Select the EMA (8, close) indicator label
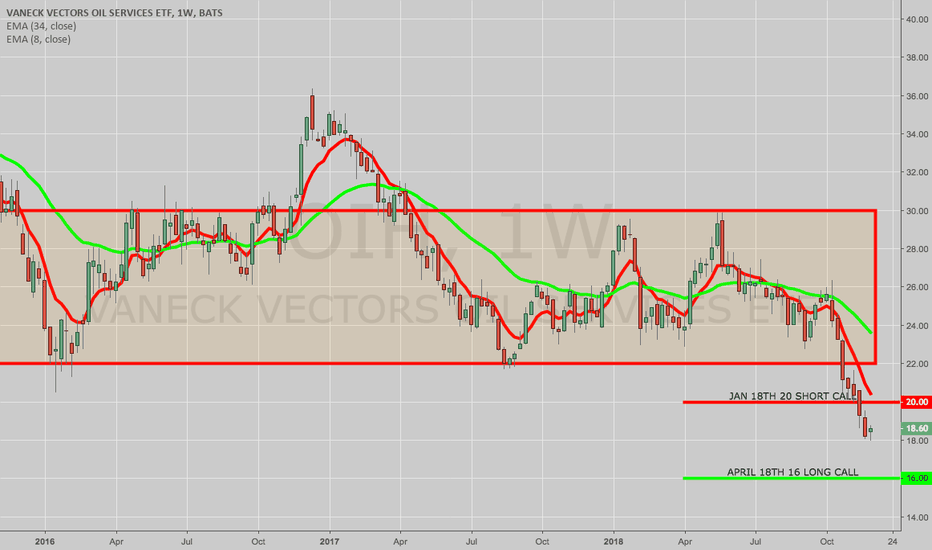932x550 pixels. tap(38, 39)
